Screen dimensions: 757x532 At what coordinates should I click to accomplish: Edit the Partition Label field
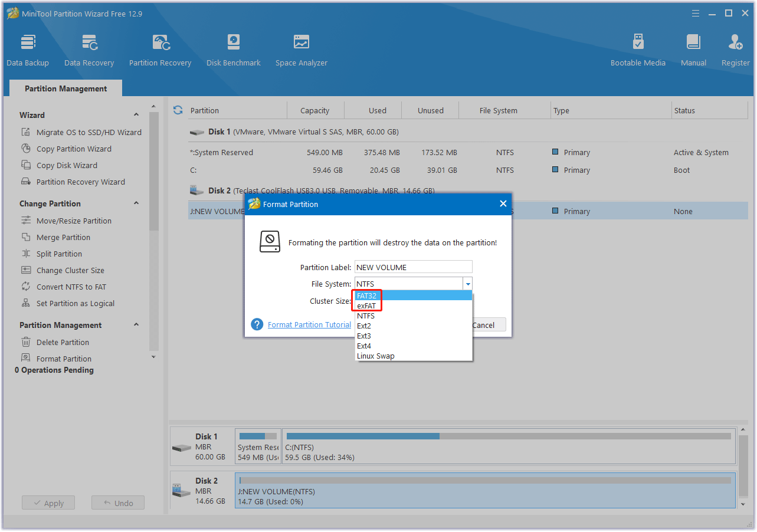tap(414, 267)
